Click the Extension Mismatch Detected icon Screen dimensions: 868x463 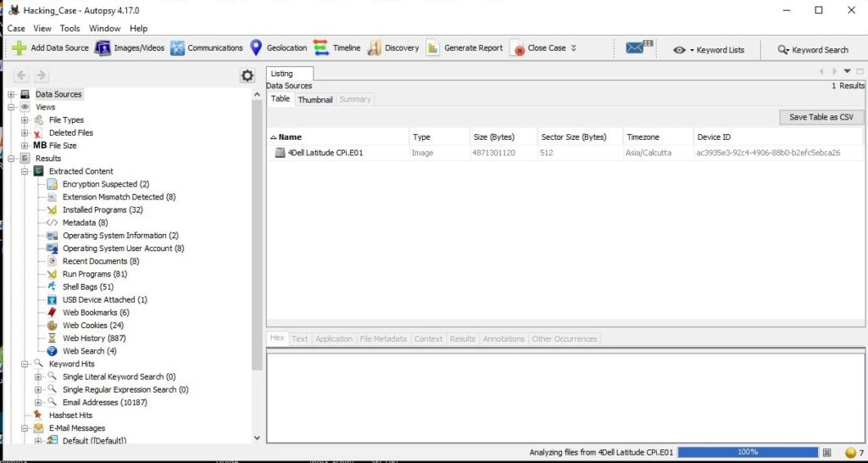[52, 198]
